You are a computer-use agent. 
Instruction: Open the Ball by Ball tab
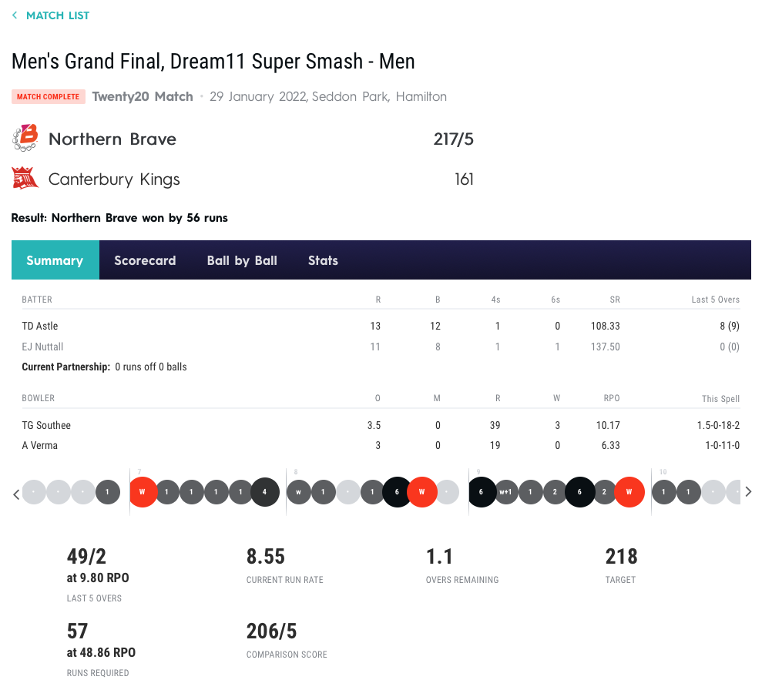[242, 260]
